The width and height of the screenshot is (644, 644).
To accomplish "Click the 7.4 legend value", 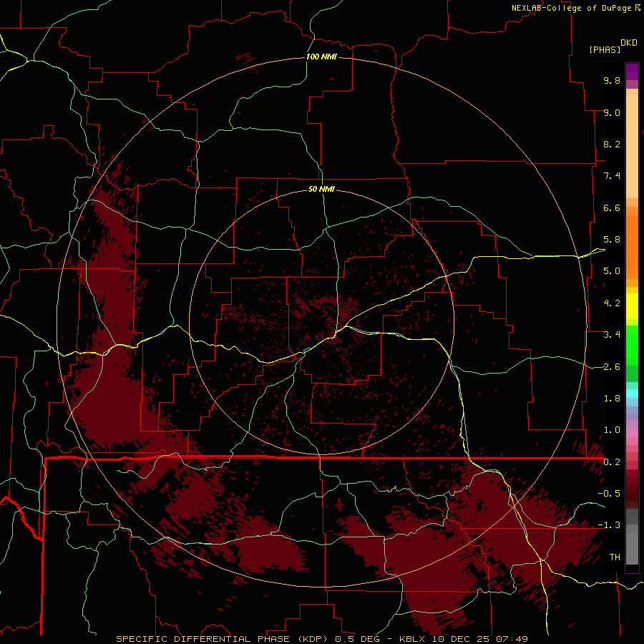I will [x=612, y=176].
